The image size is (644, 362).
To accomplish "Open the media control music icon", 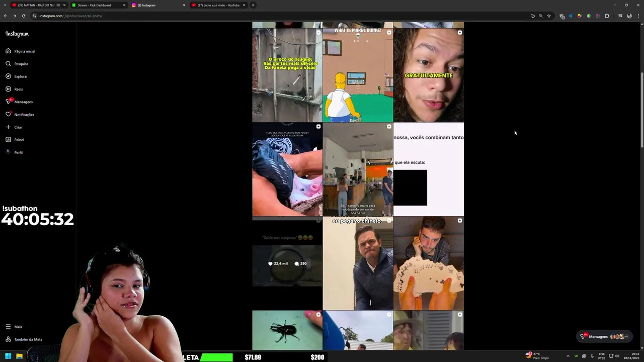I will click(x=620, y=16).
